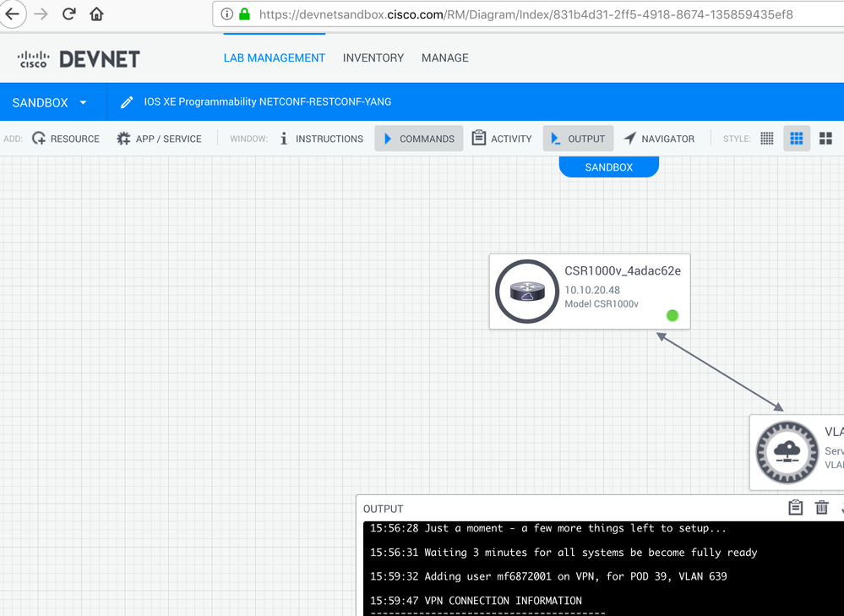Toggle the OUTPUT window button
This screenshot has width=844, height=616.
pos(578,139)
